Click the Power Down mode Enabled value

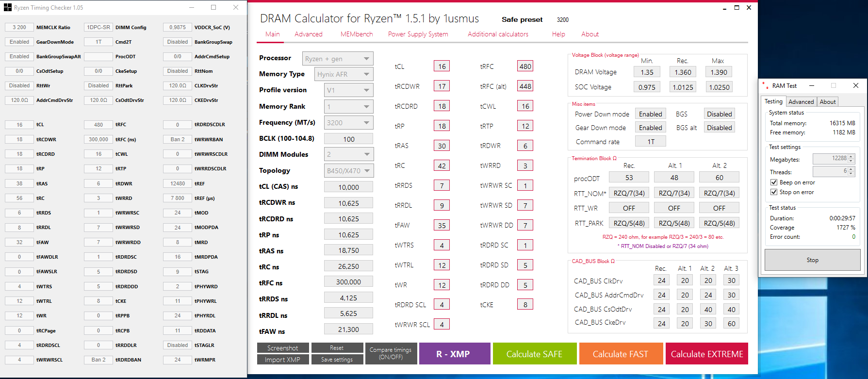pos(650,114)
